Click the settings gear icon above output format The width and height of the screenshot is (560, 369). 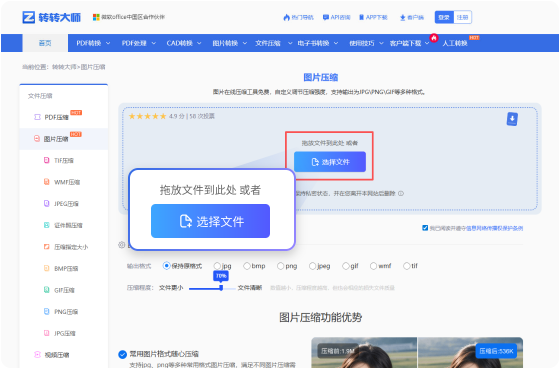pyautogui.click(x=122, y=245)
